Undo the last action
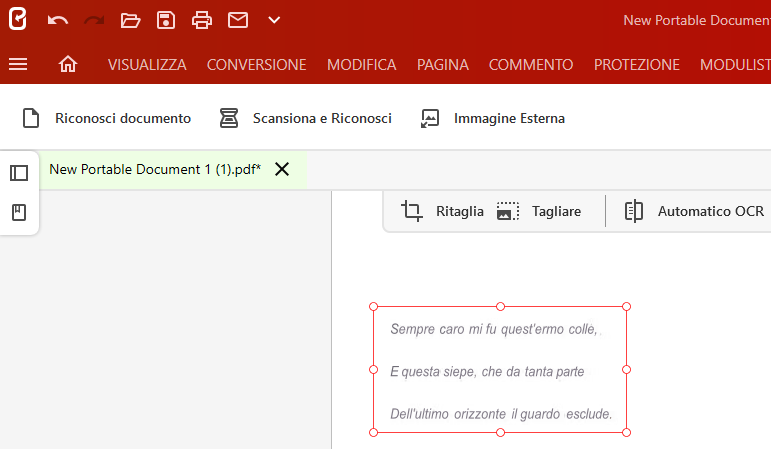This screenshot has width=771, height=449. pos(58,21)
